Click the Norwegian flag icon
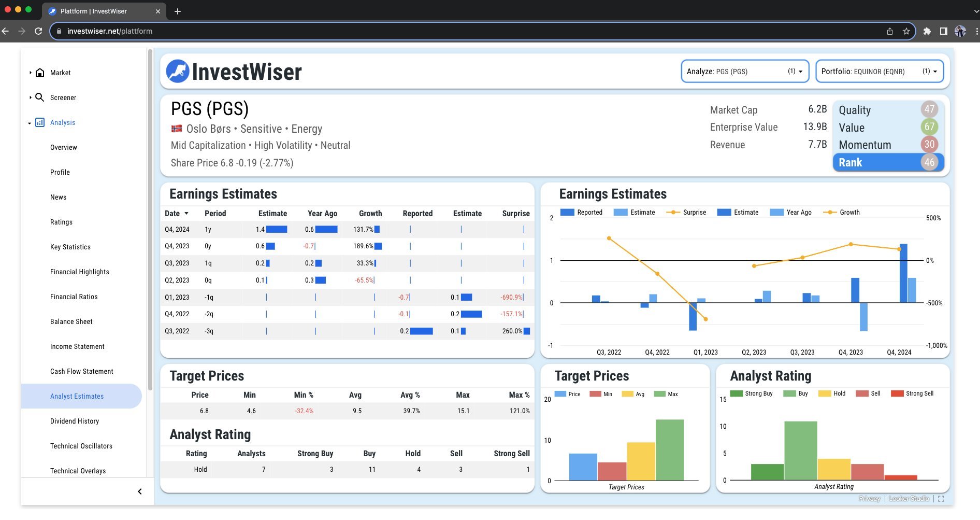 pos(177,128)
